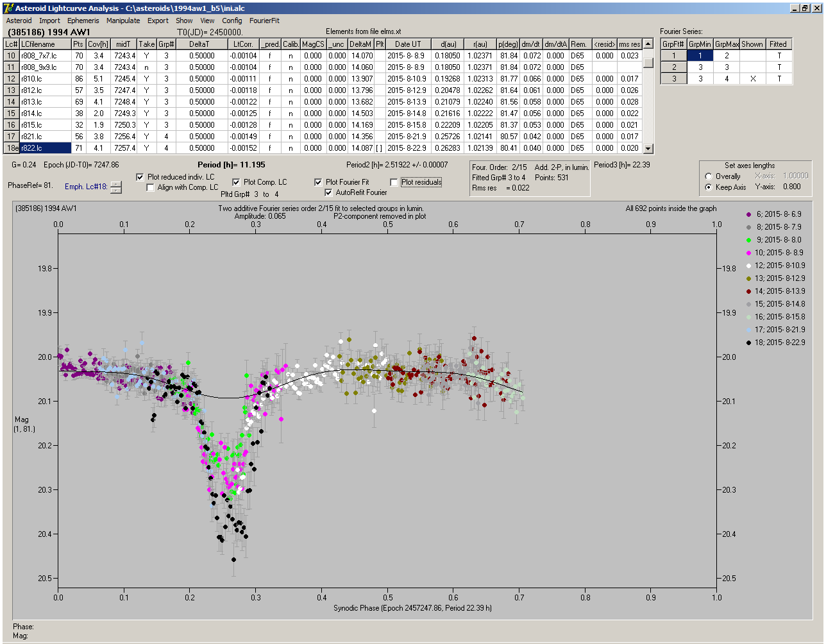The image size is (826, 644).
Task: Click Fourier Series row 1 header
Action: 673,56
